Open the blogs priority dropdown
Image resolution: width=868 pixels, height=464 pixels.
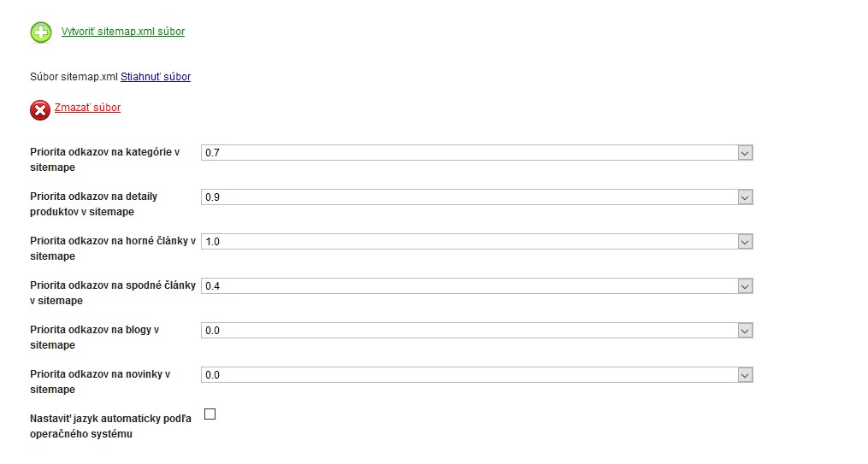point(476,331)
